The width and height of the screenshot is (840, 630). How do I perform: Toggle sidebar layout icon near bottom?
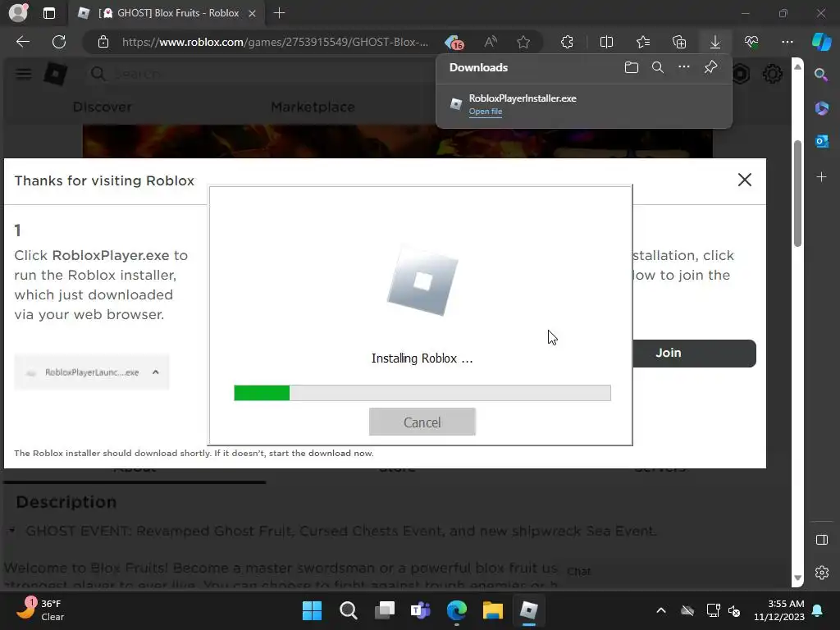pos(821,540)
